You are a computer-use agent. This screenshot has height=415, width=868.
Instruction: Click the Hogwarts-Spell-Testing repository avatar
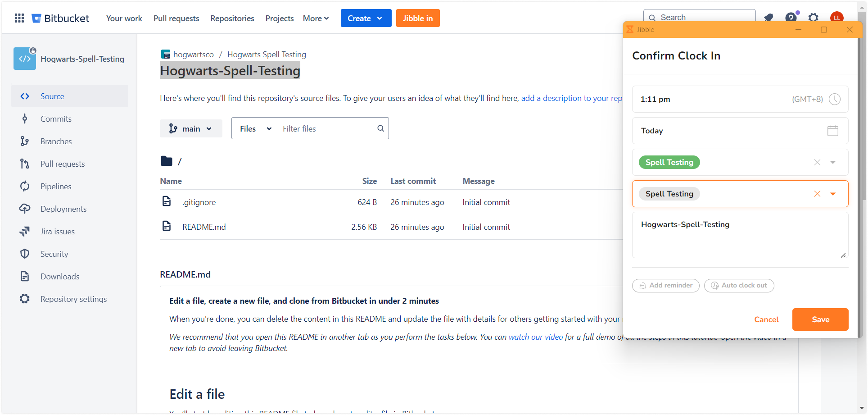25,59
